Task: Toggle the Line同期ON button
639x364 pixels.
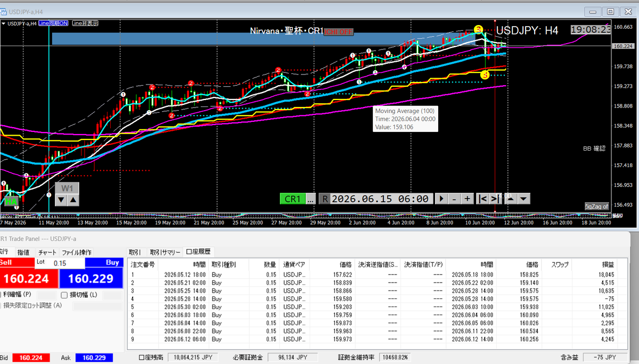Action: (x=53, y=23)
